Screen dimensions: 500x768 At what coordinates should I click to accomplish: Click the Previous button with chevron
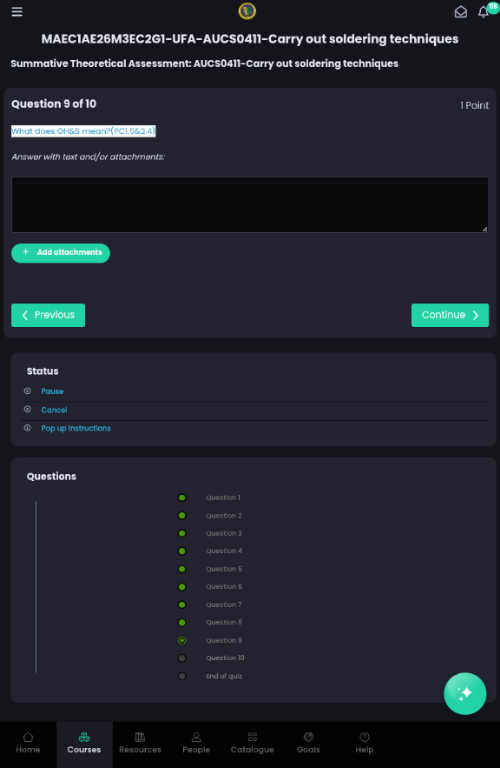click(48, 315)
